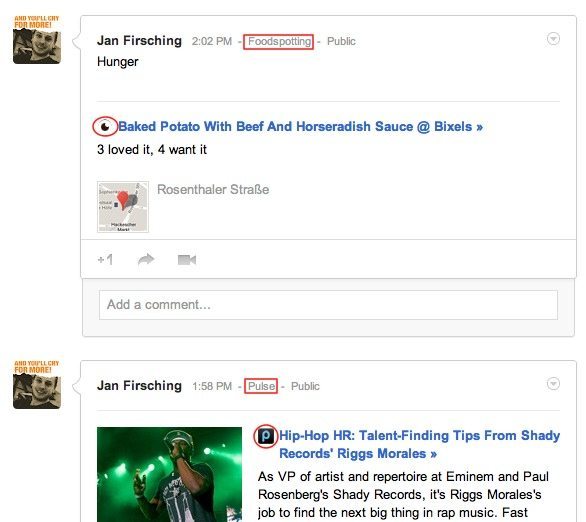Start a hangout with the camera icon
The image size is (586, 522).
click(187, 259)
